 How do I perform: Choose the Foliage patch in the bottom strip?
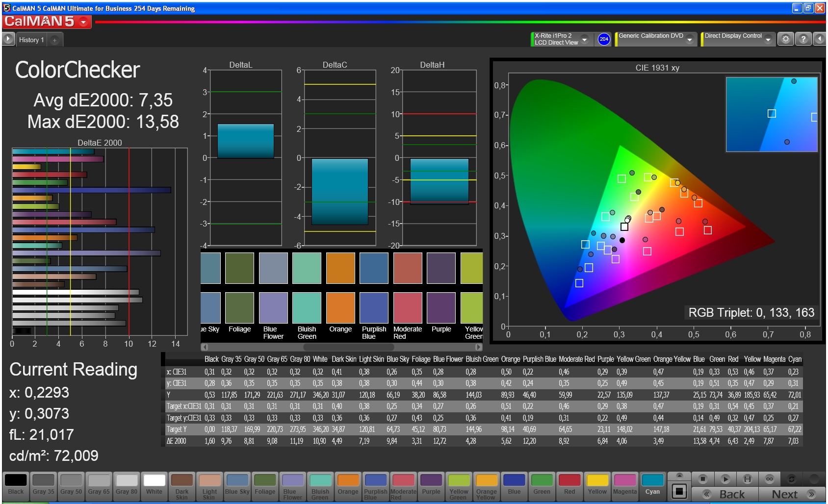pos(265,486)
